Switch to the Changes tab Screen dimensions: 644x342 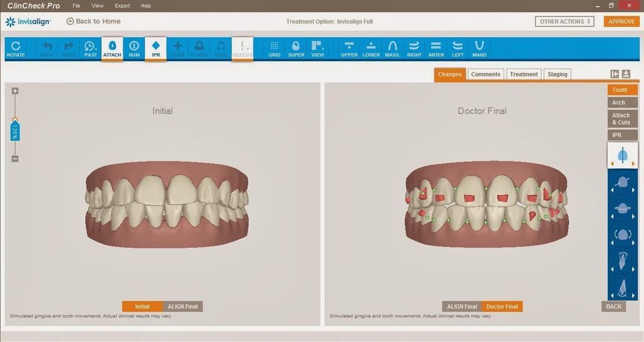tap(450, 74)
